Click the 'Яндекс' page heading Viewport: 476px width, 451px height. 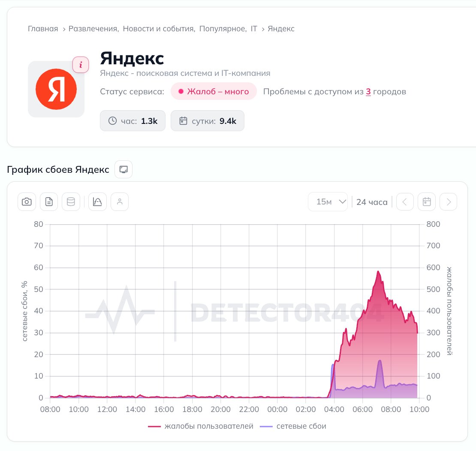tap(132, 58)
